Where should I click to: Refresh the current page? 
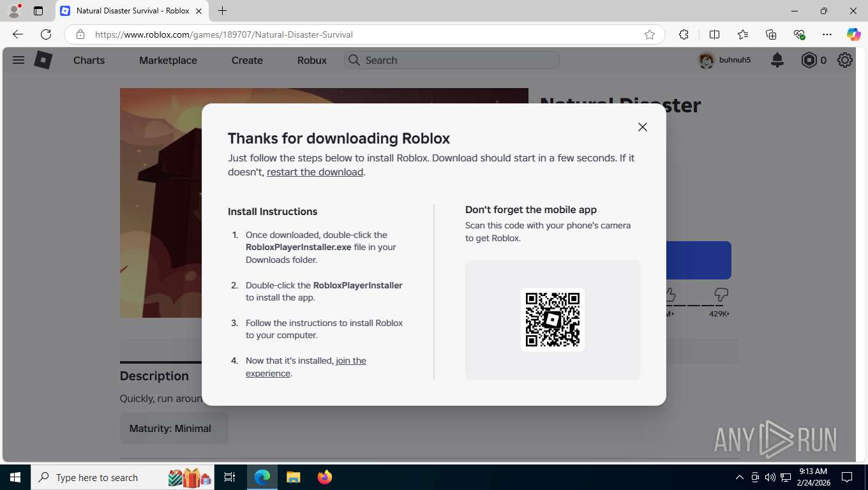point(46,34)
